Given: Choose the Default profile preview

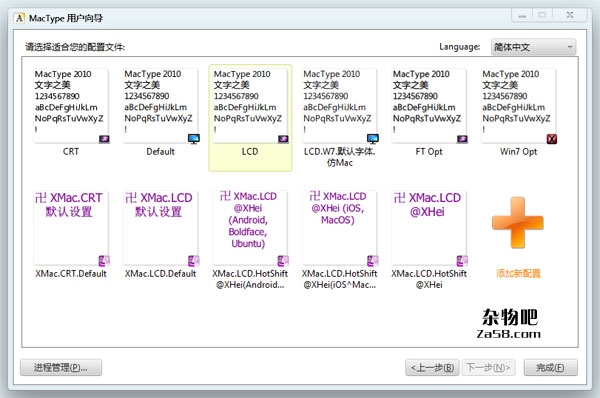Looking at the screenshot, I should 160,106.
